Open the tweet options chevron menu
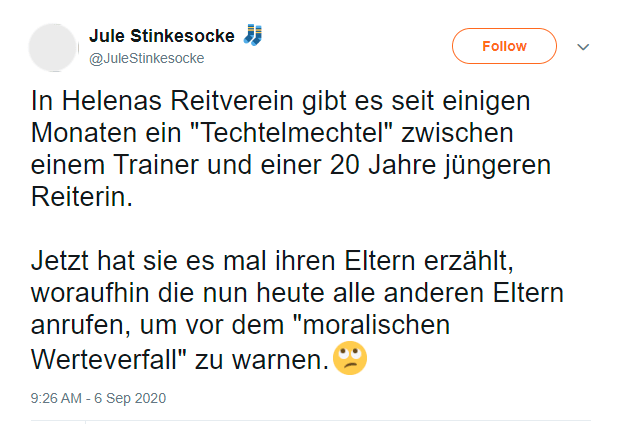The width and height of the screenshot is (624, 424). [585, 47]
